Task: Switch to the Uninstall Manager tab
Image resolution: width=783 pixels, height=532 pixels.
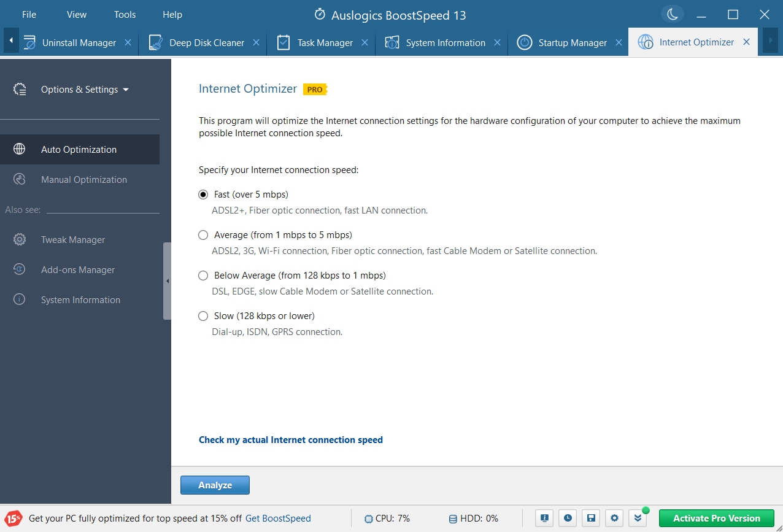Action: (79, 42)
